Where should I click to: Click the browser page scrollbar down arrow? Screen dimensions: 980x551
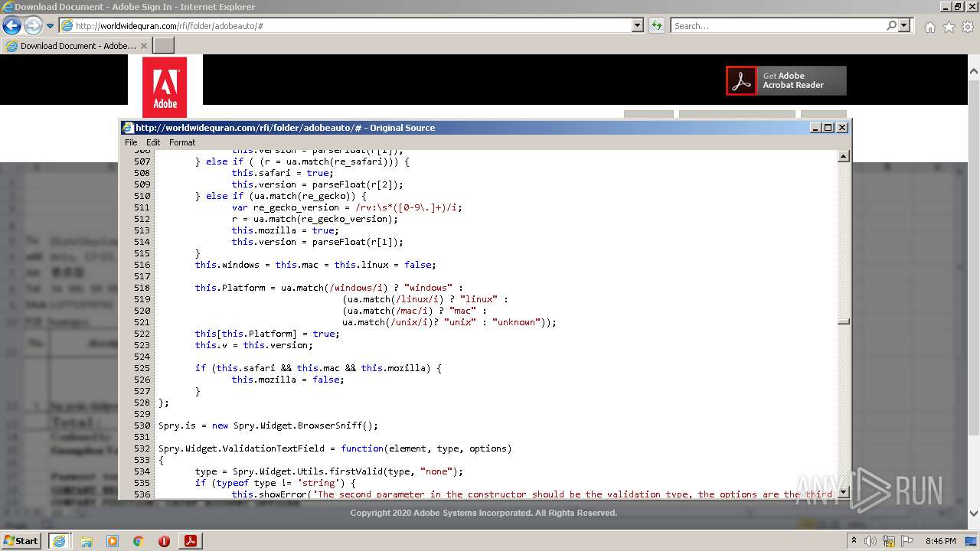974,513
